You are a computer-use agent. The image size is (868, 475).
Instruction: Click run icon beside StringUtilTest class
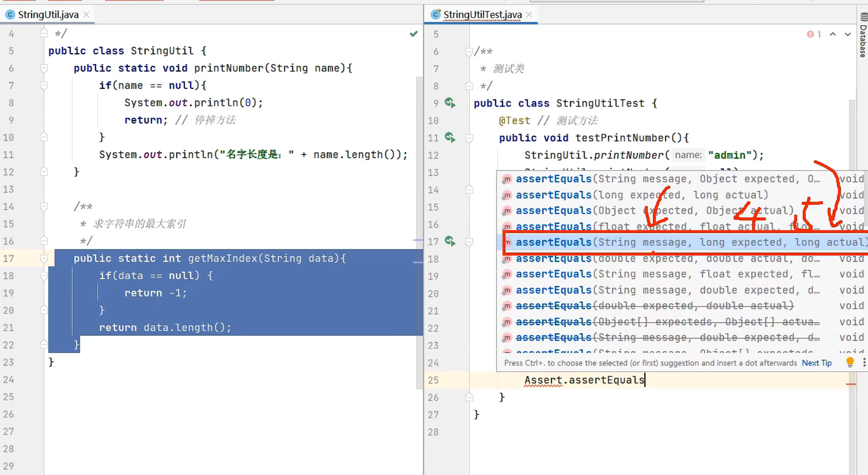pyautogui.click(x=450, y=103)
